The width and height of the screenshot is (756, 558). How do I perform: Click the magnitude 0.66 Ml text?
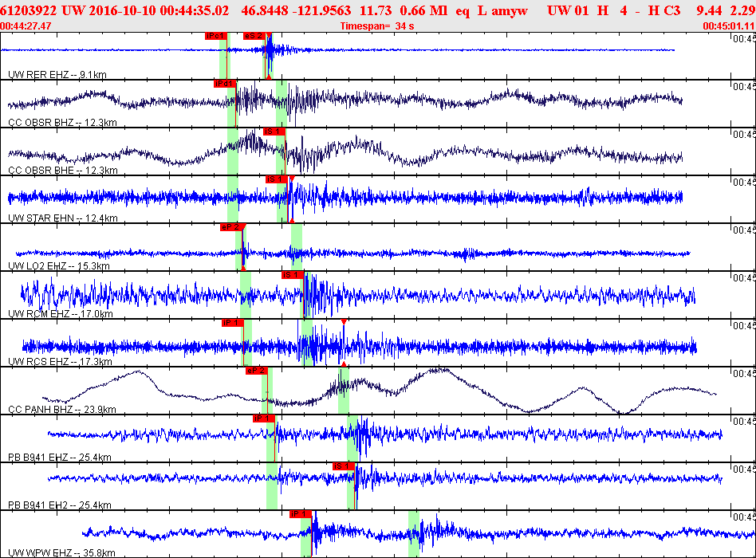tap(423, 10)
